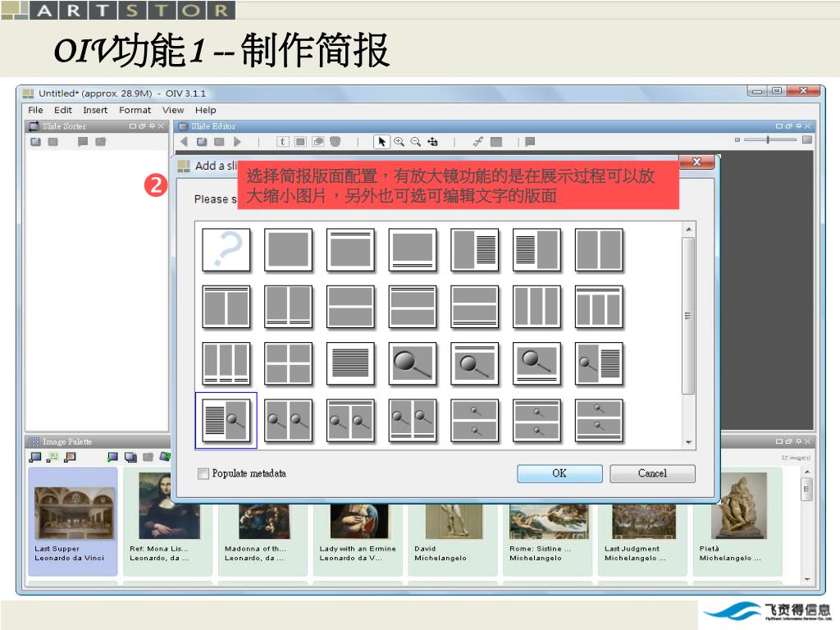Pin the Slide Sorter panel
Viewport: 840px width, 630px height.
pyautogui.click(x=152, y=126)
